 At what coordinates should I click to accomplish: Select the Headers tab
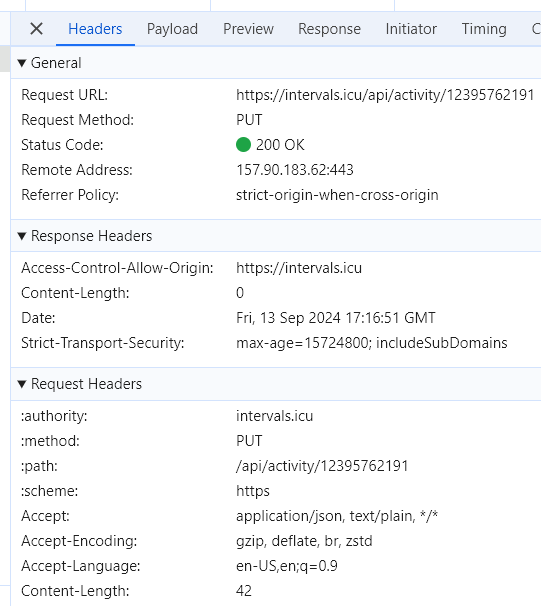[x=95, y=29]
